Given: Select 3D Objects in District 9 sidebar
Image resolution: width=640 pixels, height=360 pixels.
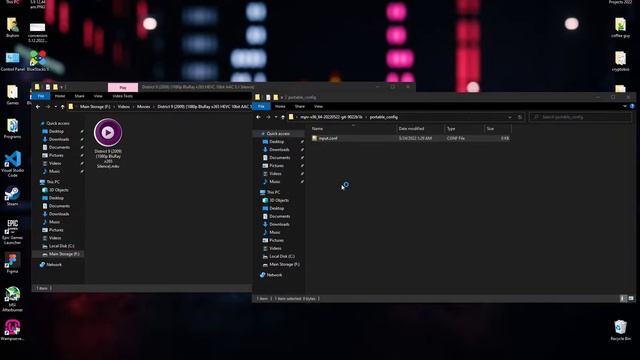Looking at the screenshot, I should click(x=58, y=190).
